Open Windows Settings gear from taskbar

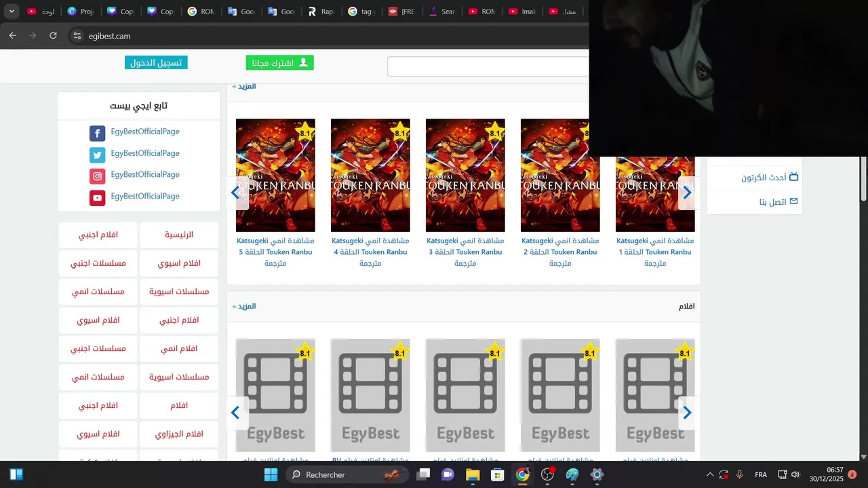pyautogui.click(x=597, y=474)
